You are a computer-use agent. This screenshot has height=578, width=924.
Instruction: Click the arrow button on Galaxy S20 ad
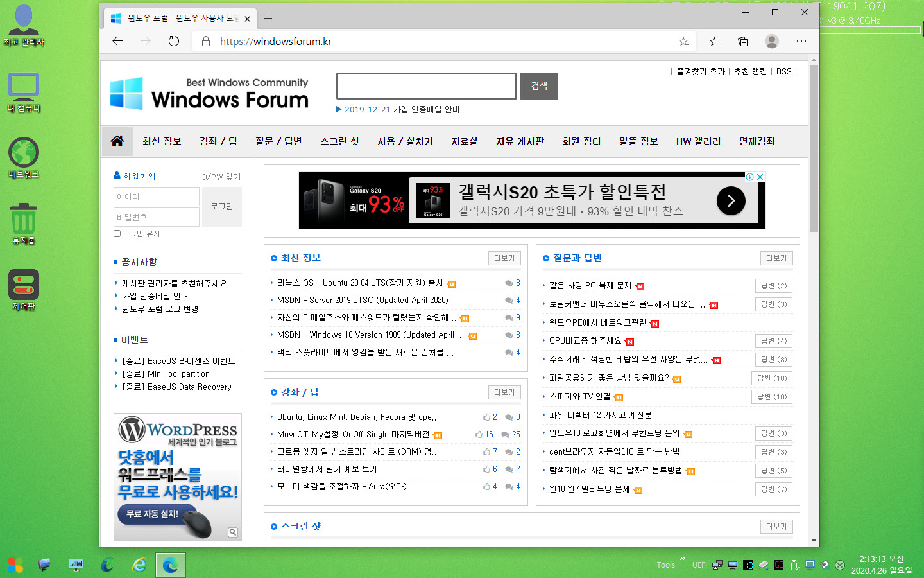[731, 201]
